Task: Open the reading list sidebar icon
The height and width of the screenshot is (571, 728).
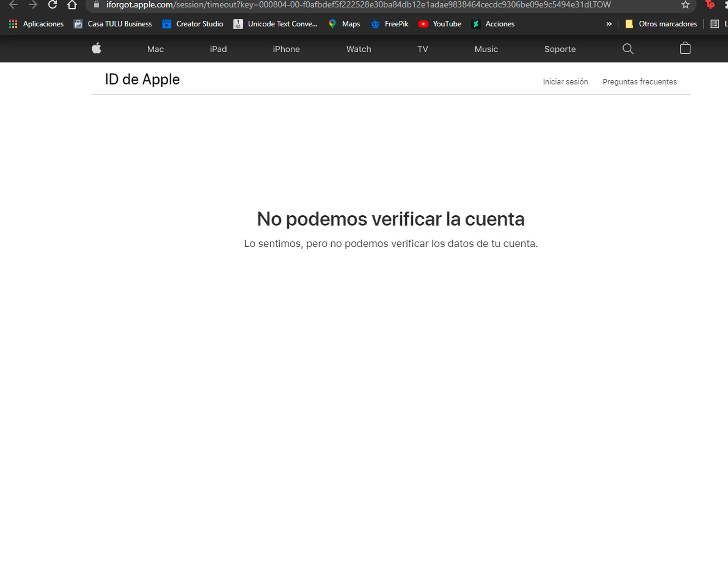Action: 714,23
